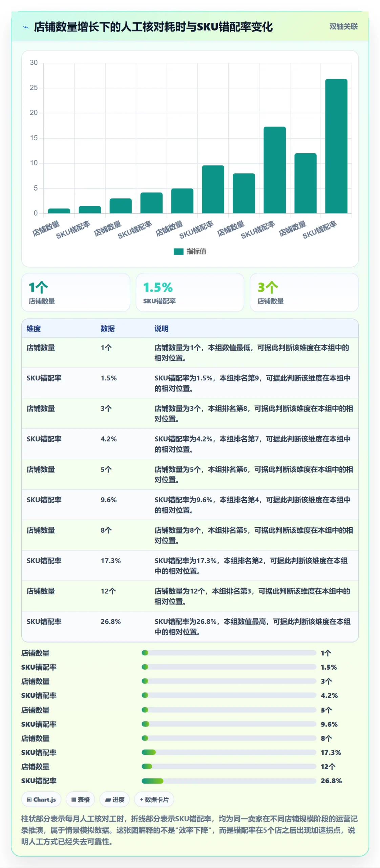Click the chart title 店铺数量增长下的人工核对耗时
The height and width of the screenshot is (868, 380).
[x=153, y=27]
